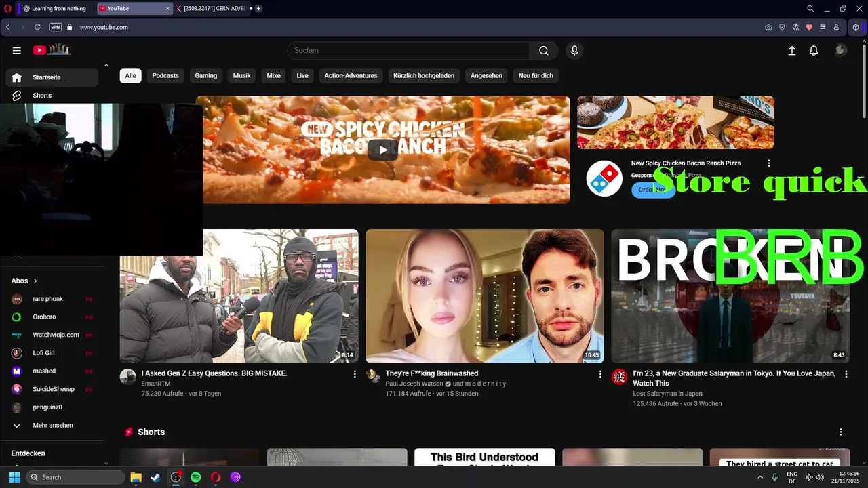The image size is (868, 488).
Task: Reload the page
Action: 37,27
